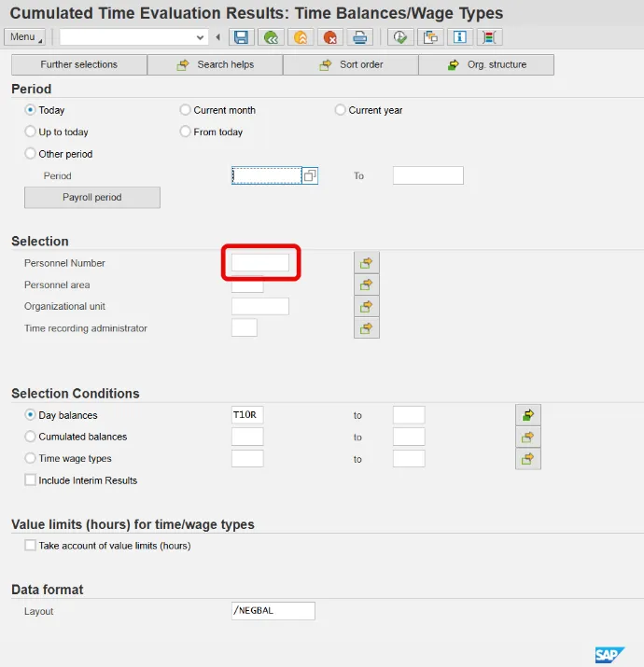Click the Print icon

359,37
